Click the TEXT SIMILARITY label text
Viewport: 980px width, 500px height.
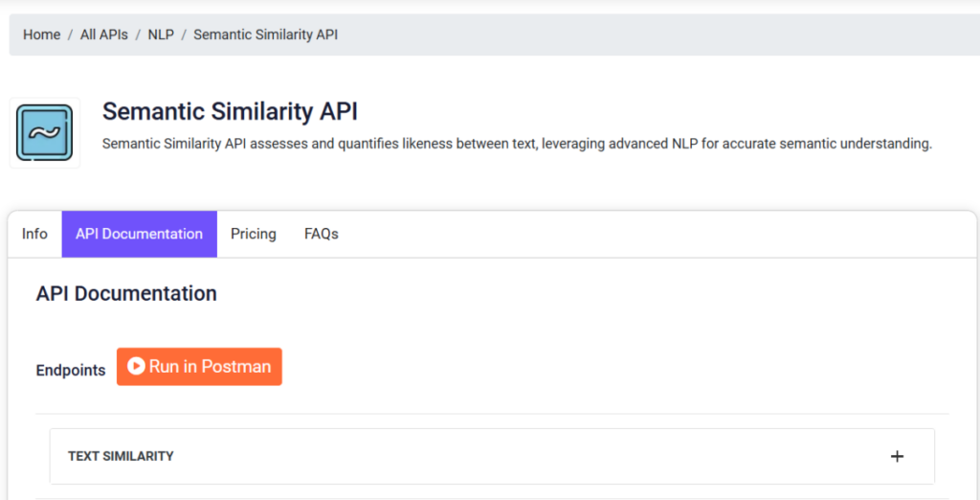121,456
